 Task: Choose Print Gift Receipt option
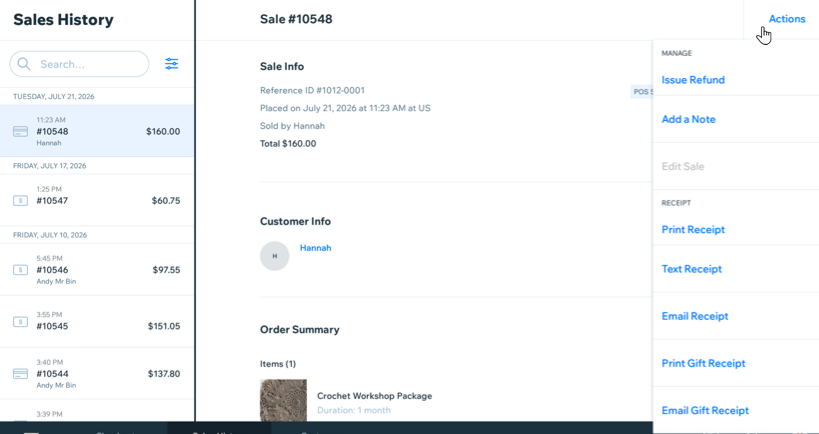704,363
